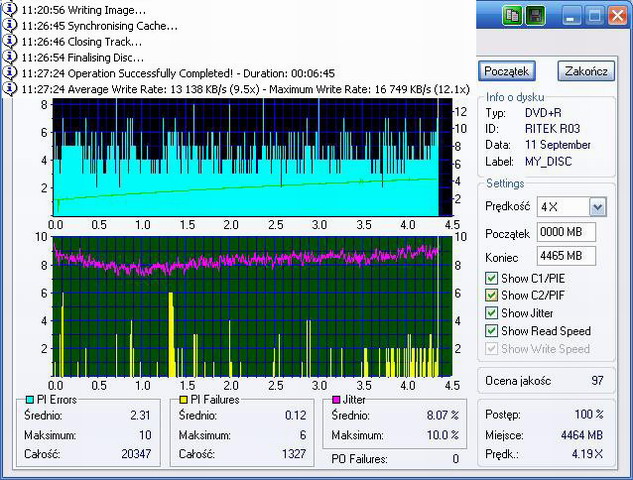The width and height of the screenshot is (633, 480).
Task: Click the magenta Jitter color swatch
Action: 335,400
